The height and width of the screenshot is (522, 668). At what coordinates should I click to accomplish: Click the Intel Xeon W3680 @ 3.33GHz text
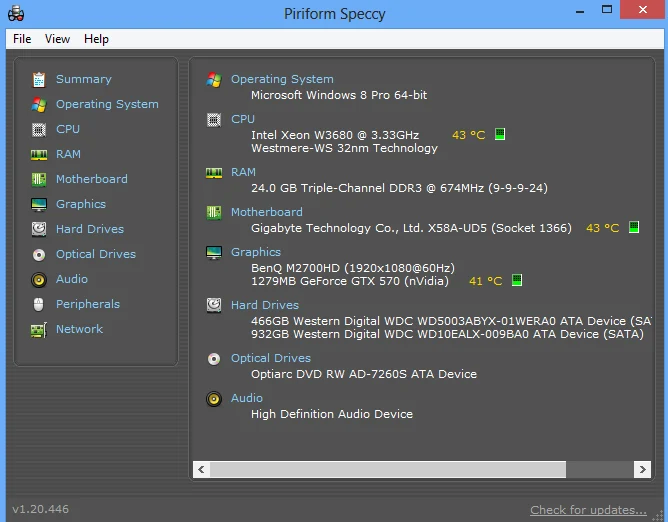click(335, 135)
